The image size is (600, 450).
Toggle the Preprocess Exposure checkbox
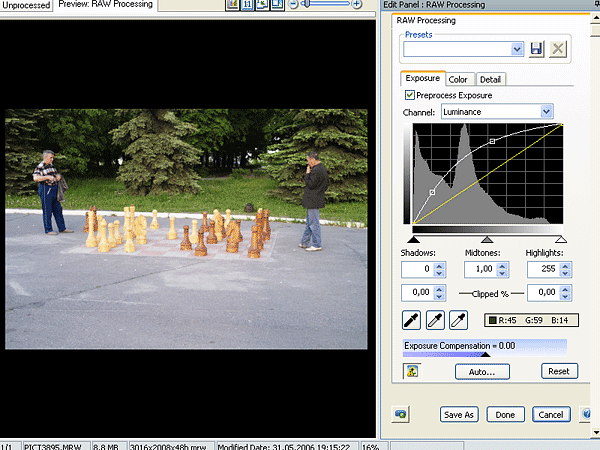click(410, 95)
